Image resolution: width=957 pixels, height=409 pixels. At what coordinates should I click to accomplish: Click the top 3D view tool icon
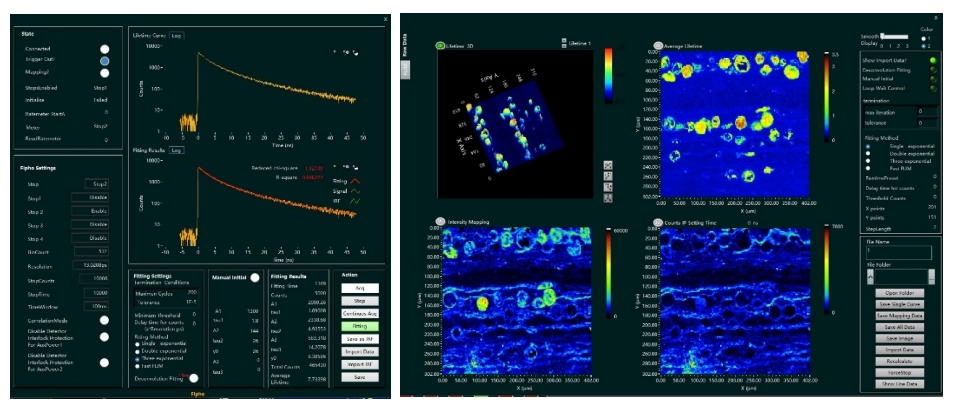[609, 165]
